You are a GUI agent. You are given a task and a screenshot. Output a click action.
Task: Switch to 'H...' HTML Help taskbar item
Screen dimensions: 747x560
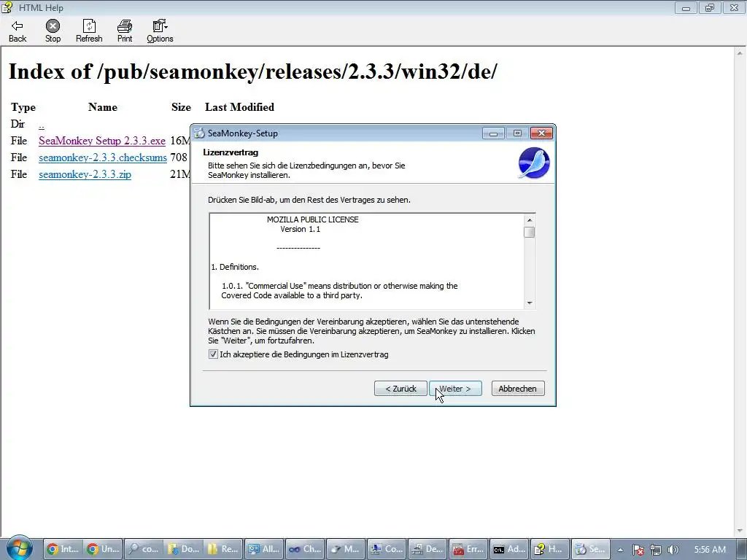pos(550,549)
